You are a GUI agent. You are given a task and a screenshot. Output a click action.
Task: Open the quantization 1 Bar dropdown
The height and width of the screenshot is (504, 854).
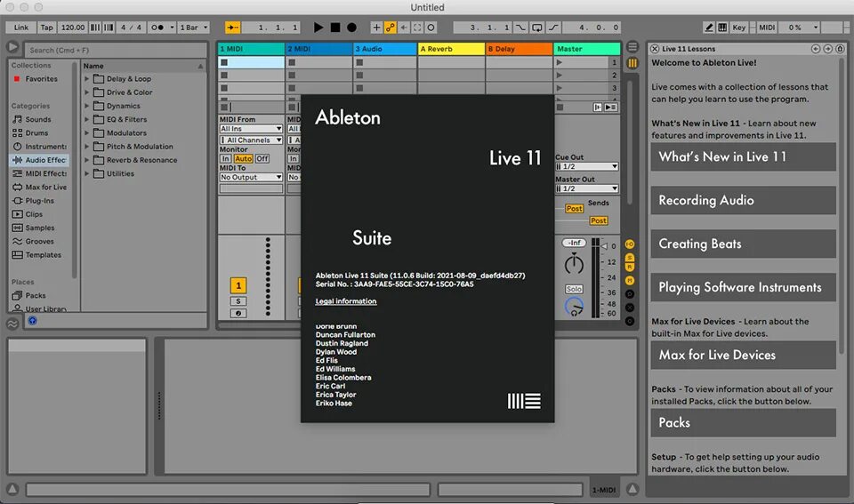click(194, 28)
